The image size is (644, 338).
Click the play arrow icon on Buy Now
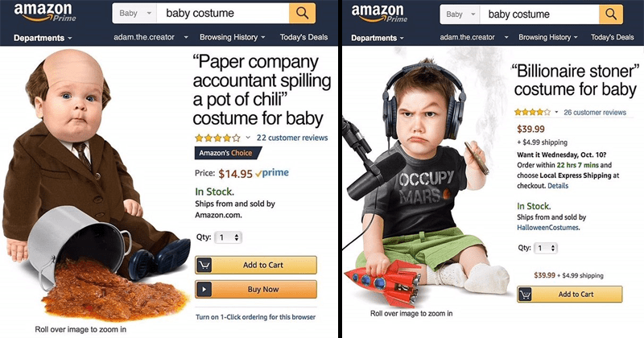point(204,289)
